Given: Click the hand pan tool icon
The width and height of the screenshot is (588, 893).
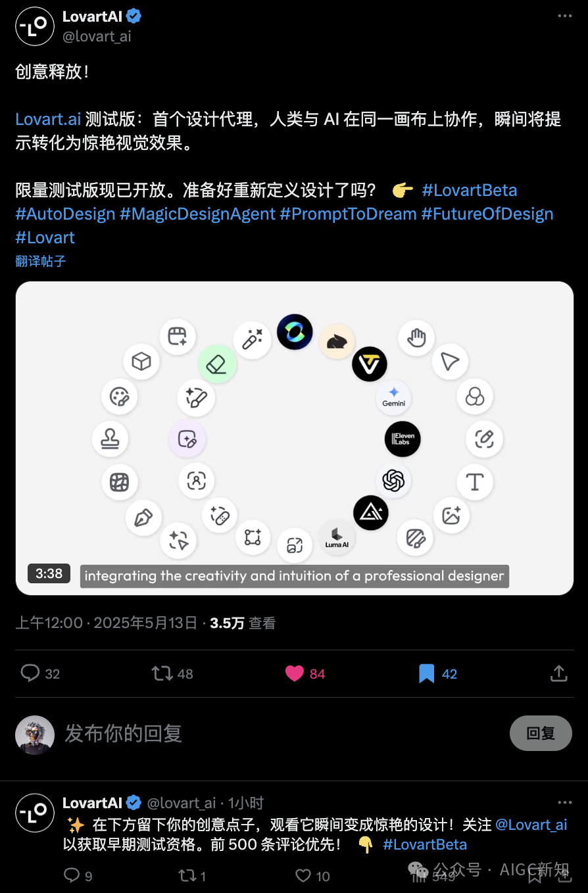Looking at the screenshot, I should (x=416, y=338).
